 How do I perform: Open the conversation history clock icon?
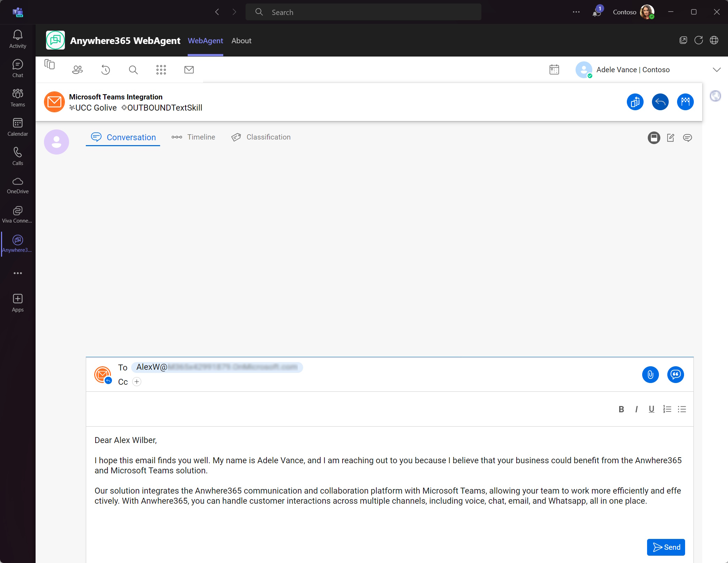105,70
